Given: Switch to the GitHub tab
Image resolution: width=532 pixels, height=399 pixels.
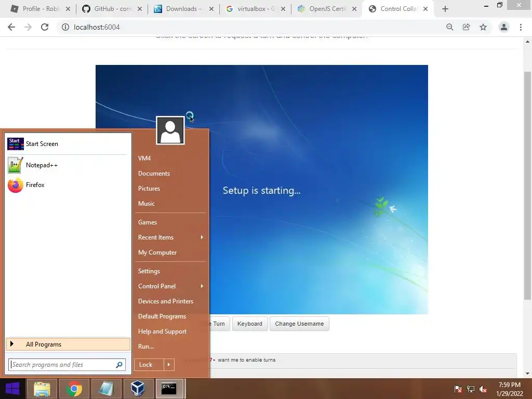Looking at the screenshot, I should [x=112, y=9].
